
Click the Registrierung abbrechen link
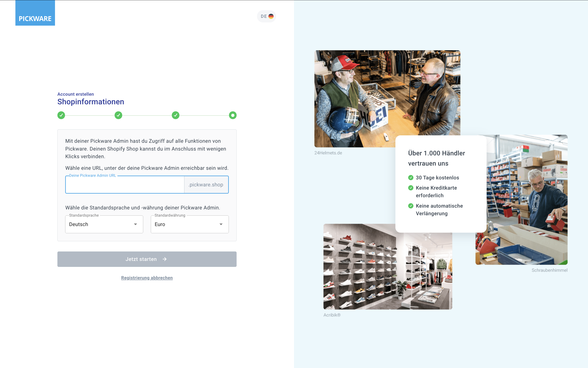[x=147, y=278]
